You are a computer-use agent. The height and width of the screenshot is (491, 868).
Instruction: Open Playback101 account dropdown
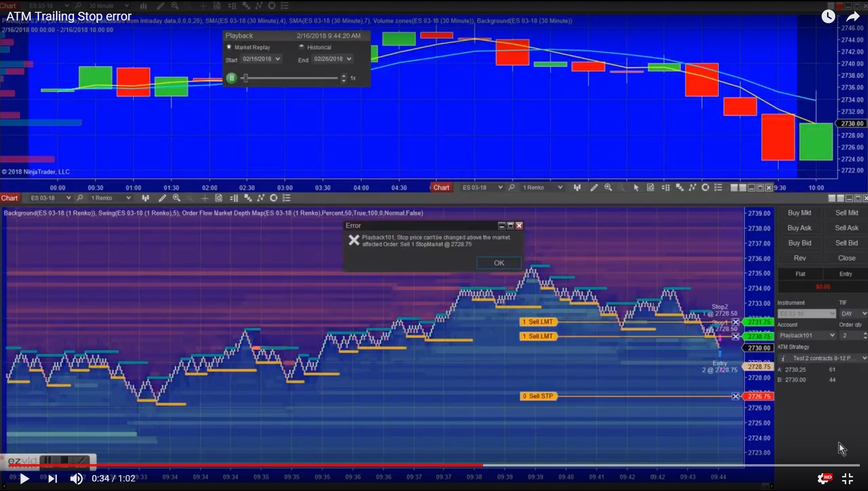point(807,336)
